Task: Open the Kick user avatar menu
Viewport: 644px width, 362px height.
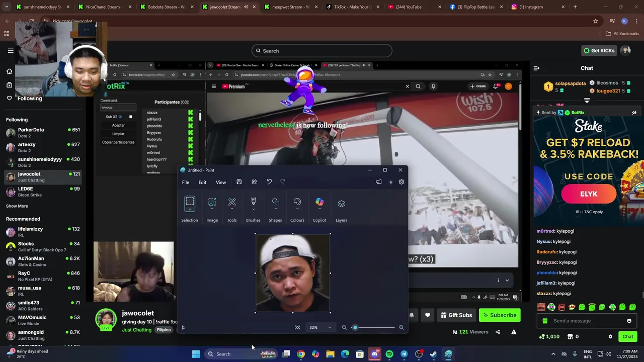Action: coord(625,51)
